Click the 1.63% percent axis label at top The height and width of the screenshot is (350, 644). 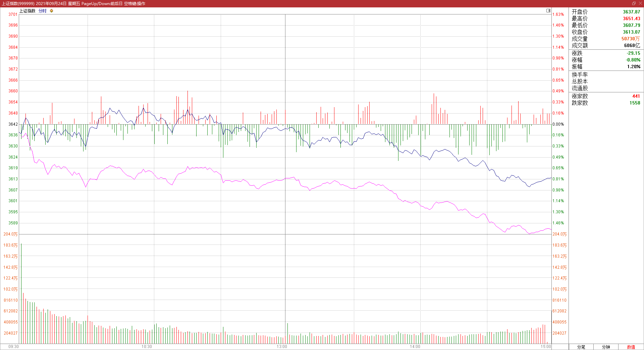click(558, 14)
